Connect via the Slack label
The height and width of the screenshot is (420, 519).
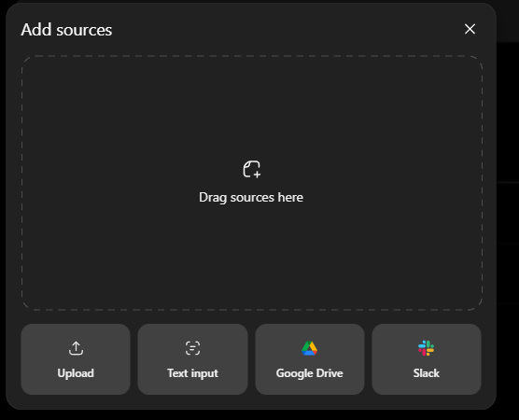[x=426, y=373]
